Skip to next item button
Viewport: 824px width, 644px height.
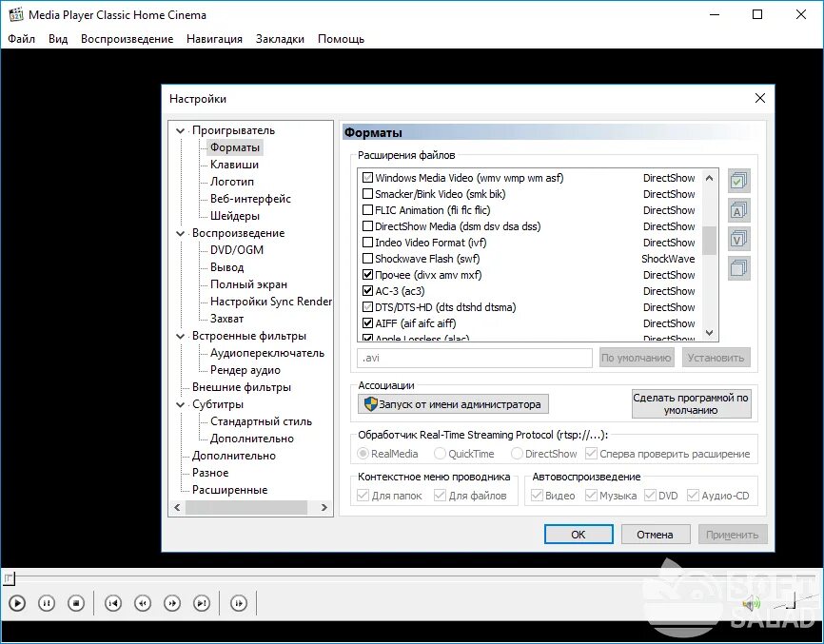pyautogui.click(x=202, y=603)
